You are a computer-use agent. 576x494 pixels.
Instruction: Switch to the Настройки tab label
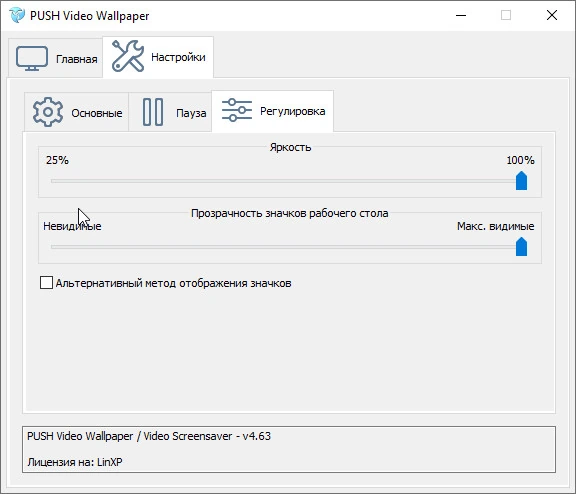178,57
